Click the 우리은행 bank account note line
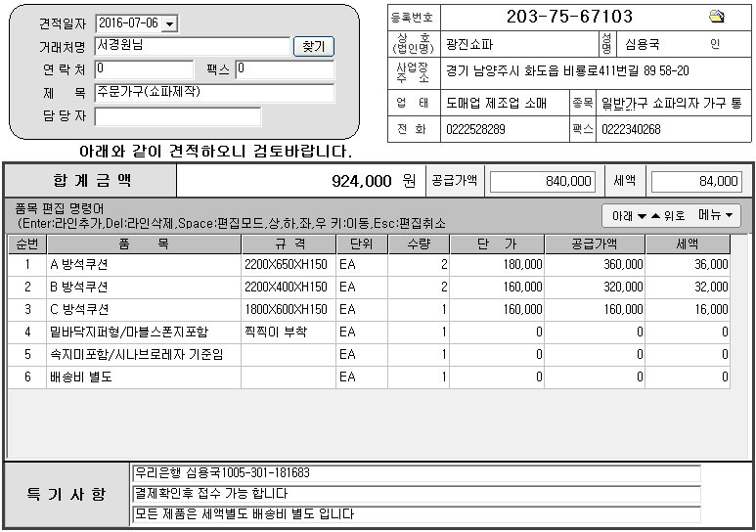This screenshot has height=532, width=756. [x=416, y=473]
